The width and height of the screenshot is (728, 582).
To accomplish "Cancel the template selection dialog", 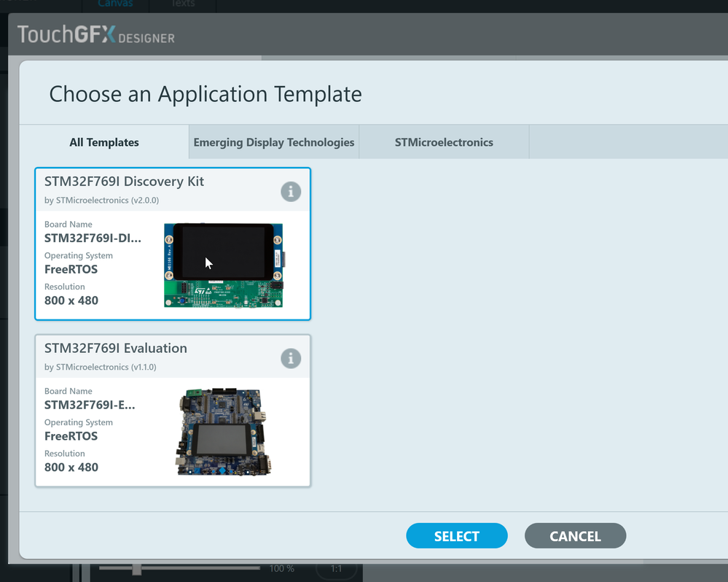I will [x=575, y=535].
